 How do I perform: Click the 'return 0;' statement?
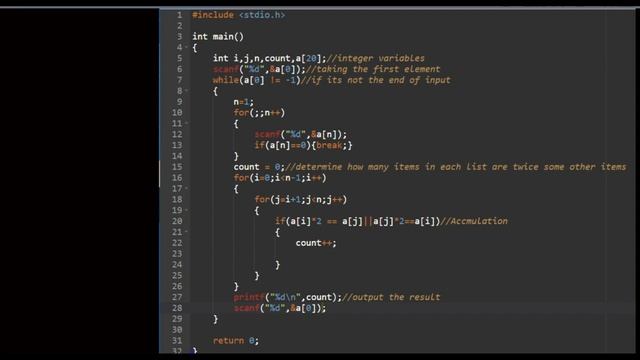click(x=236, y=341)
